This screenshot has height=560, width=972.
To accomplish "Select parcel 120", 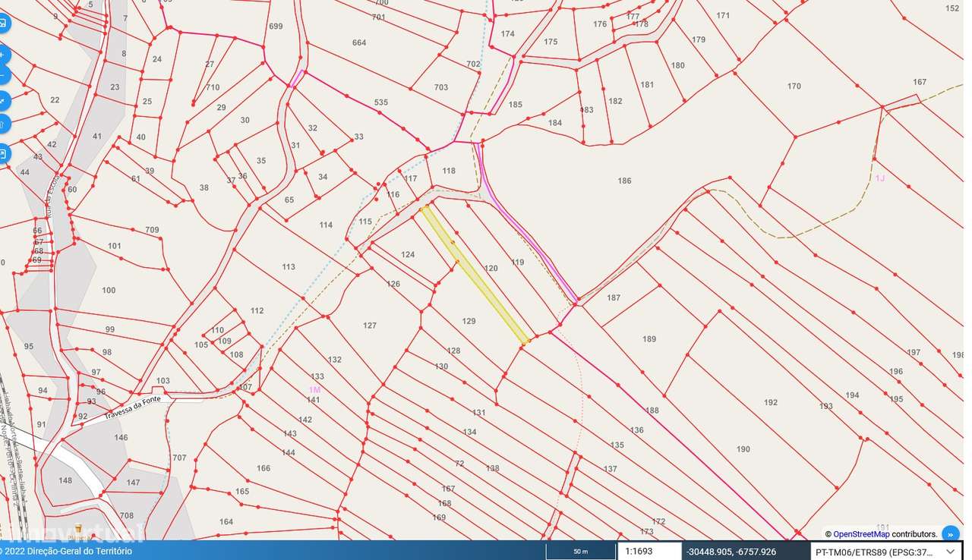I will pos(491,268).
